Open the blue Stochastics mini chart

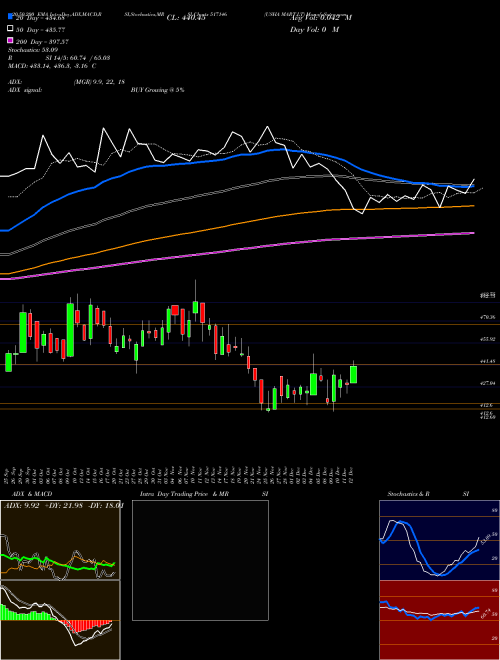[439, 540]
